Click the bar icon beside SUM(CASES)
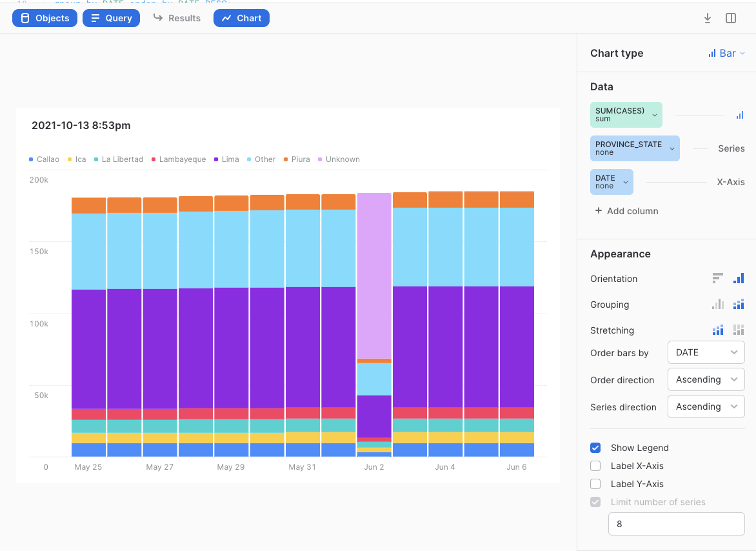This screenshot has height=551, width=756. 739,115
